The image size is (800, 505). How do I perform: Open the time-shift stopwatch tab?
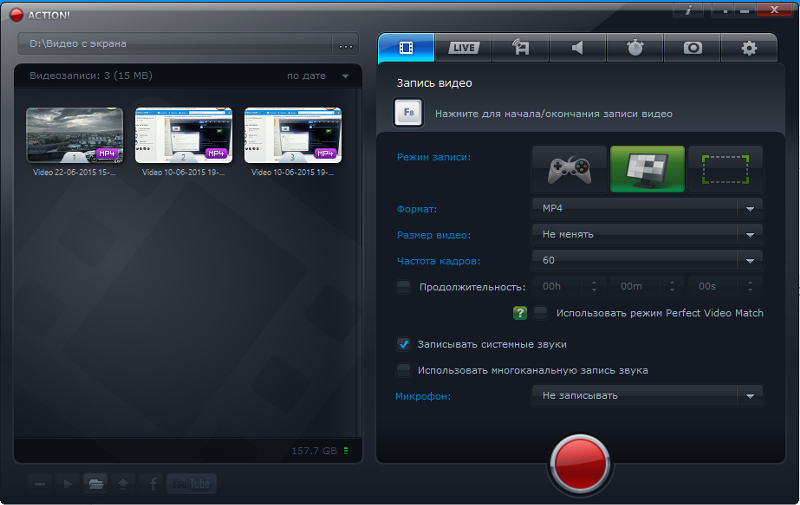(635, 48)
